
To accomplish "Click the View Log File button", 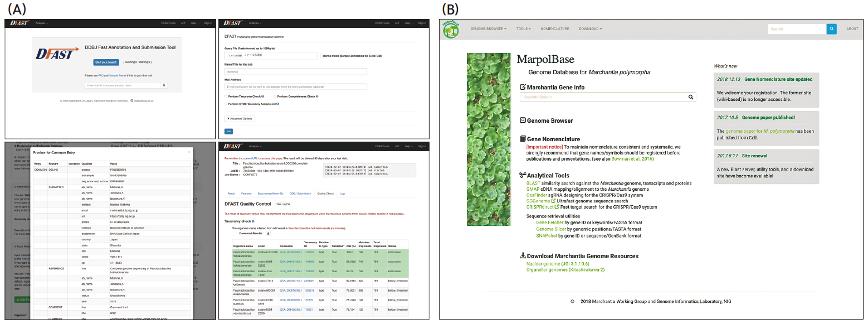I will [x=284, y=205].
